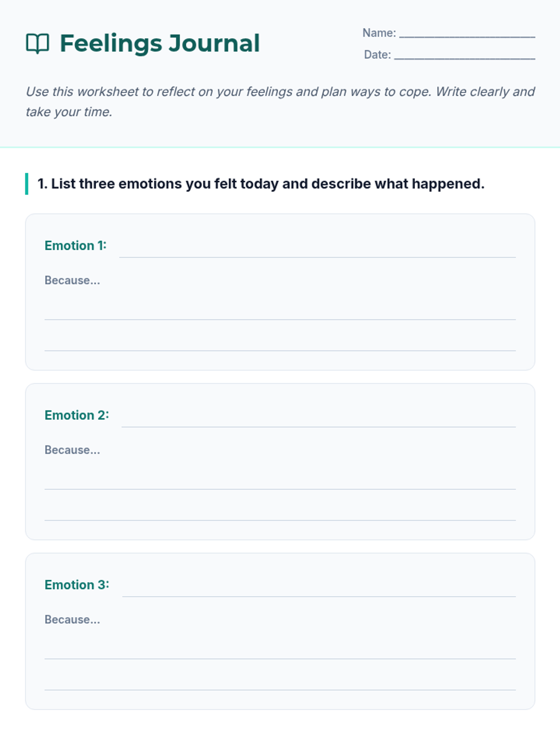
Task: Click the Because label in Emotion 3 card
Action: coord(72,620)
